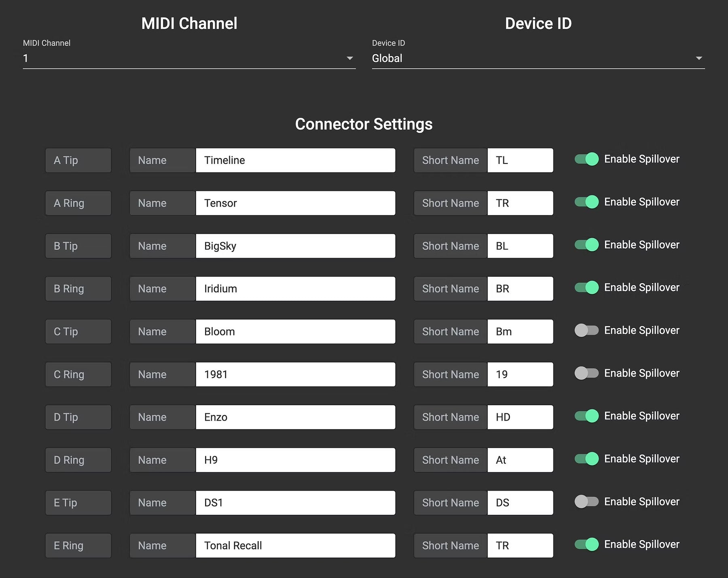Edit the HD short name field
728x578 pixels.
pos(521,417)
